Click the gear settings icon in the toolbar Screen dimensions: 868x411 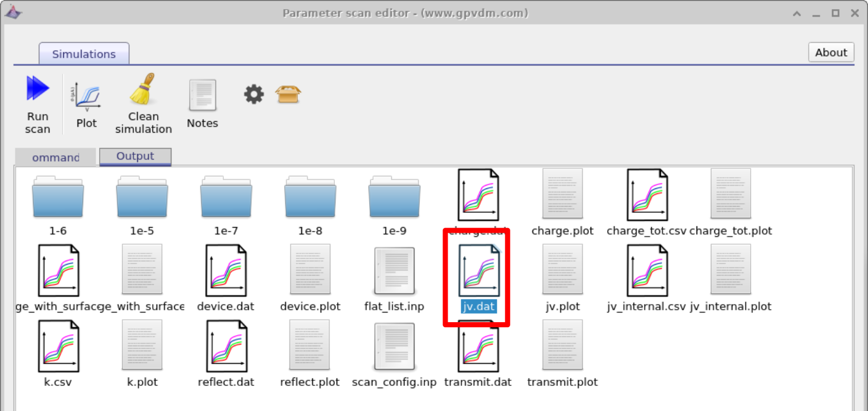(253, 94)
